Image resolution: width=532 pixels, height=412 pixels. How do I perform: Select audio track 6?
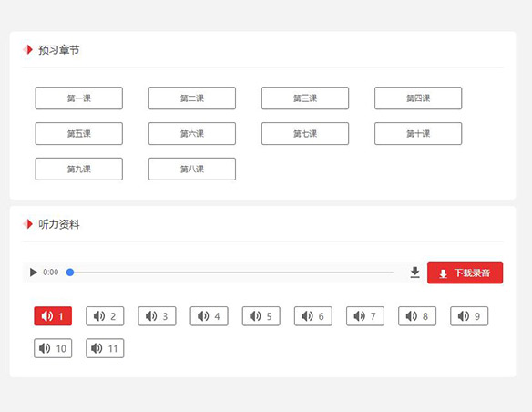(313, 316)
